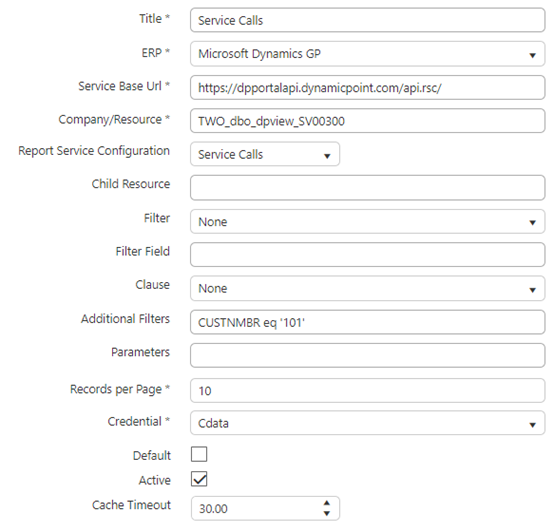Uncheck the Active checkbox
Screen dimensions: 554x532
[x=199, y=479]
